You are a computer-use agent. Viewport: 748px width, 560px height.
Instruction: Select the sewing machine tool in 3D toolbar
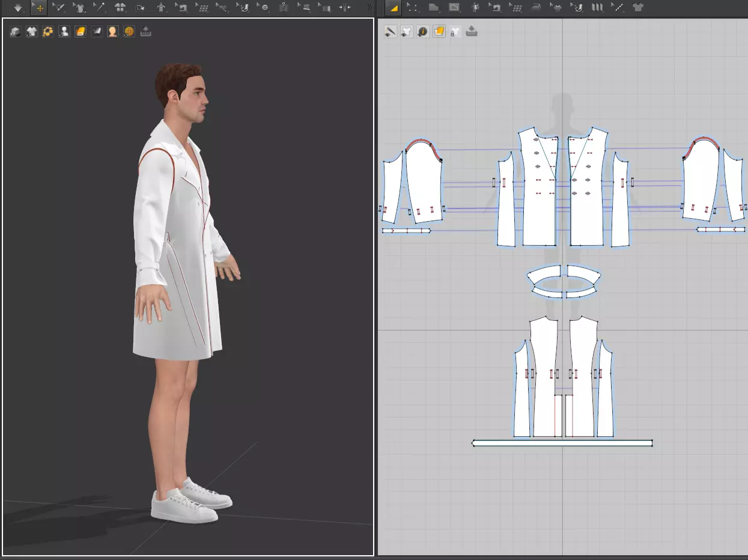point(181,8)
